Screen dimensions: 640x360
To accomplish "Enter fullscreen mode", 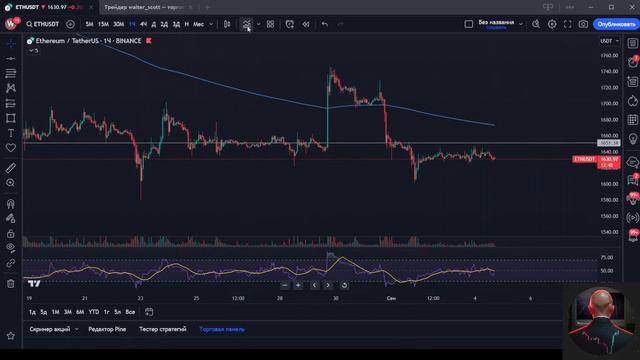I will coord(567,24).
